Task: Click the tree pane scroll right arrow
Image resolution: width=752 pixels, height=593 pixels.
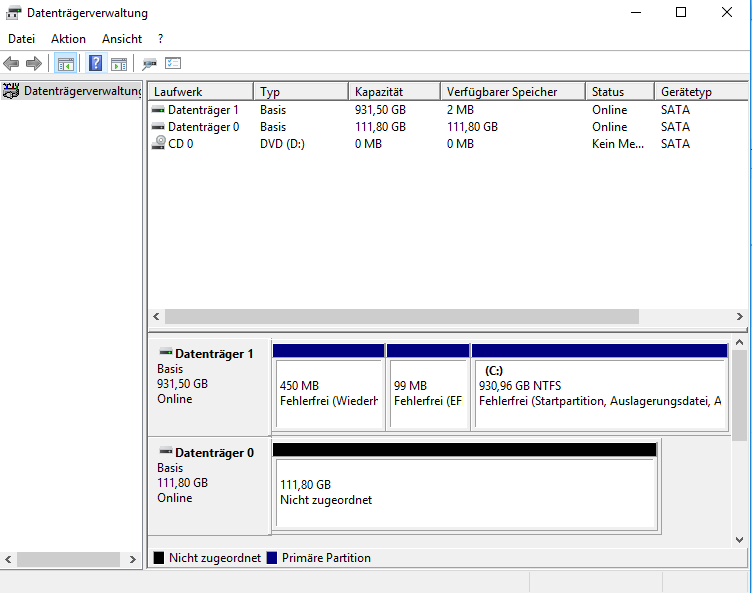Action: click(x=133, y=559)
